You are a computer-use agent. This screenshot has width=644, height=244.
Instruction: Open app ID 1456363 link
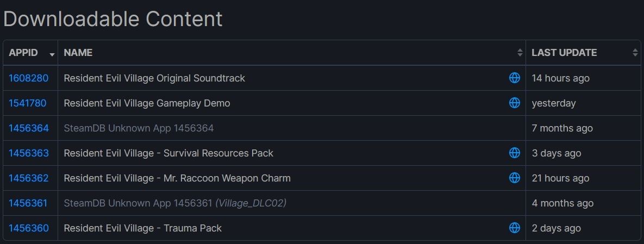(29, 153)
